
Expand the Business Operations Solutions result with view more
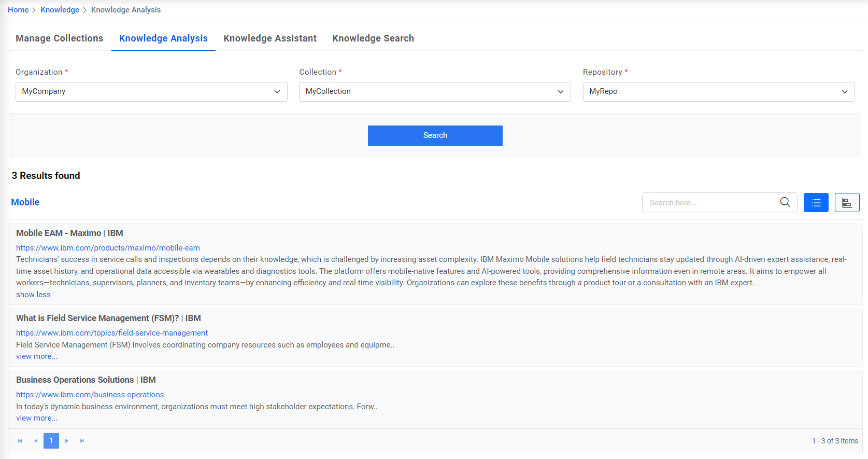click(x=37, y=418)
